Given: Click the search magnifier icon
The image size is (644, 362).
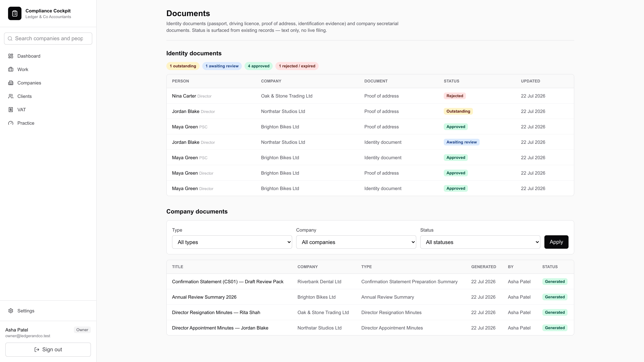Looking at the screenshot, I should (10, 39).
